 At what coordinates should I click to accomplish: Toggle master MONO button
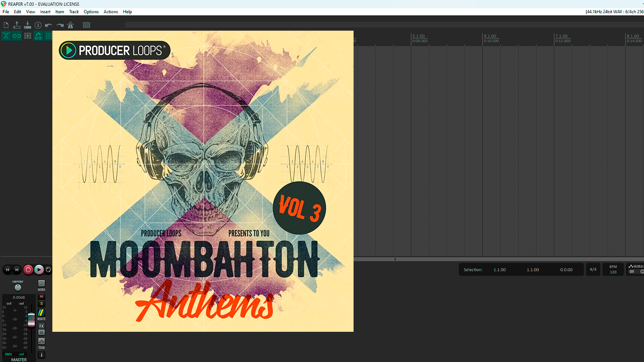(41, 283)
